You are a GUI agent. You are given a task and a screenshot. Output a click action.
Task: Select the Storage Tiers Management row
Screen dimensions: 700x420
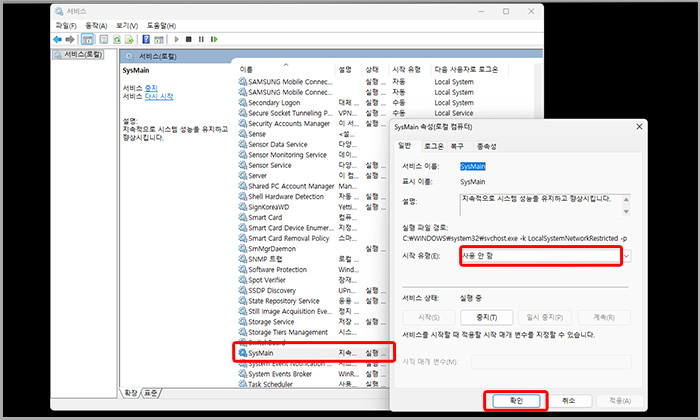pos(314,332)
